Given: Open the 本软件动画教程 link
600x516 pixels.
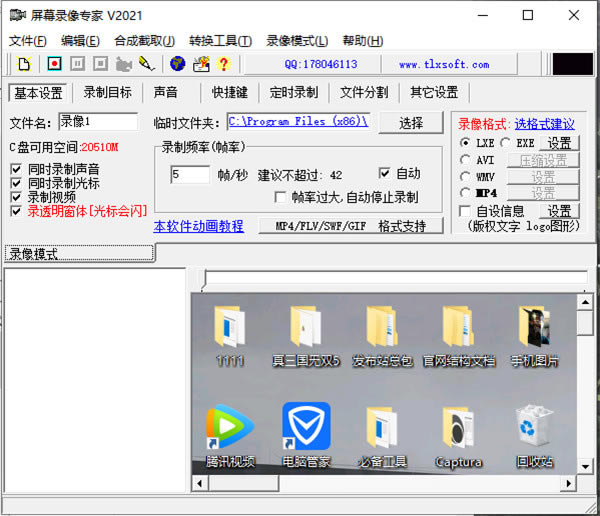Looking at the screenshot, I should tap(199, 226).
